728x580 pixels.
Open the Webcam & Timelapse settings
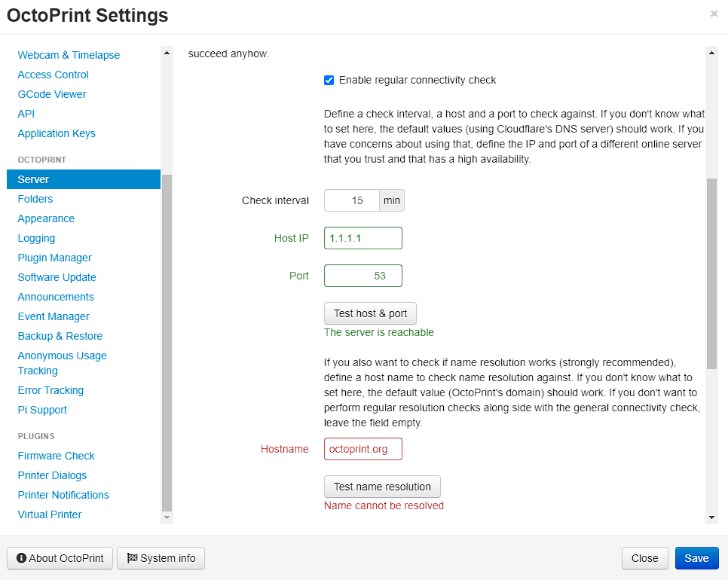(x=69, y=54)
